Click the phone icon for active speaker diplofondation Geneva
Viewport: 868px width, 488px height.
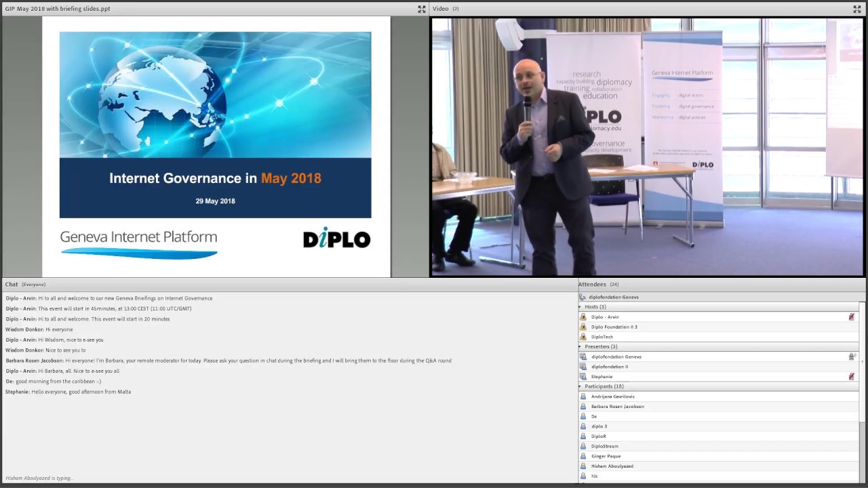tap(583, 297)
